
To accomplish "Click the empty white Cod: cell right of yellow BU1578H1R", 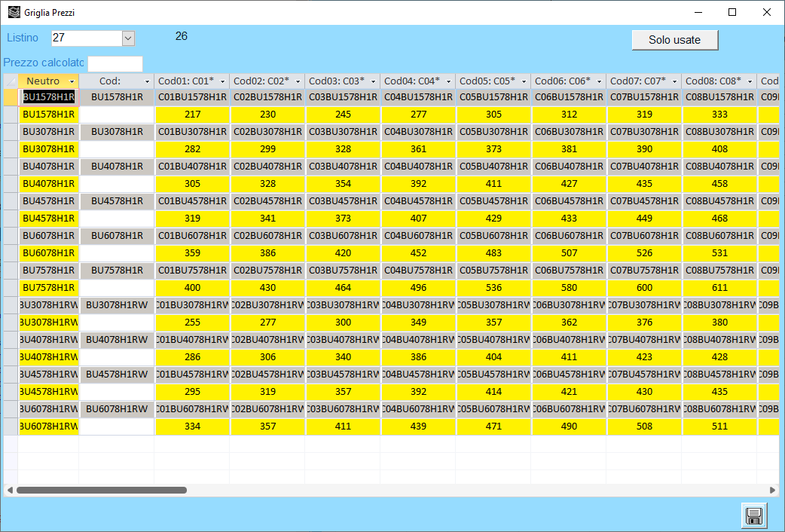I will (117, 115).
